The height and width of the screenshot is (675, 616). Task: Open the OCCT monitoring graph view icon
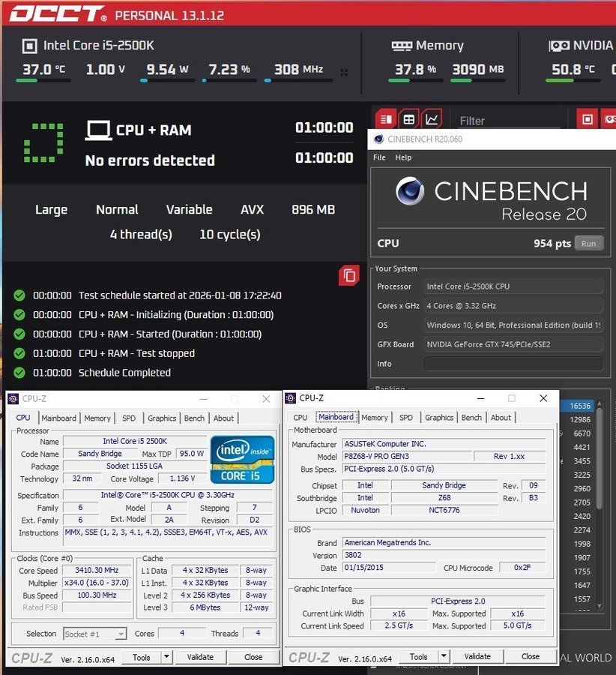click(x=432, y=119)
